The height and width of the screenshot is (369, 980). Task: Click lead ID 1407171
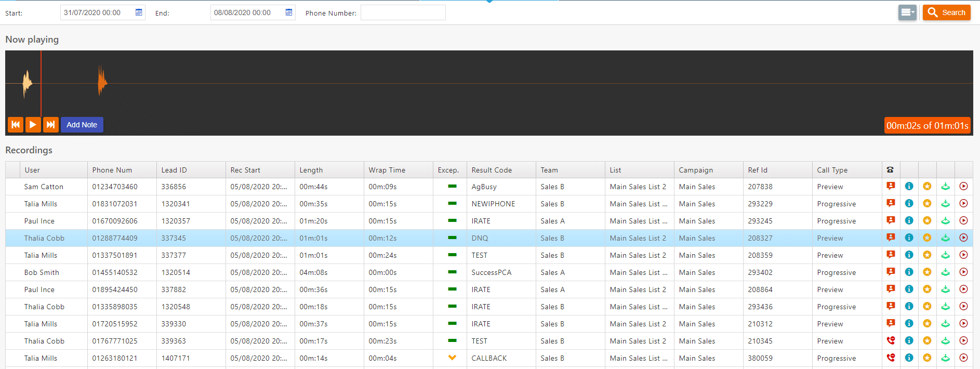click(x=176, y=358)
